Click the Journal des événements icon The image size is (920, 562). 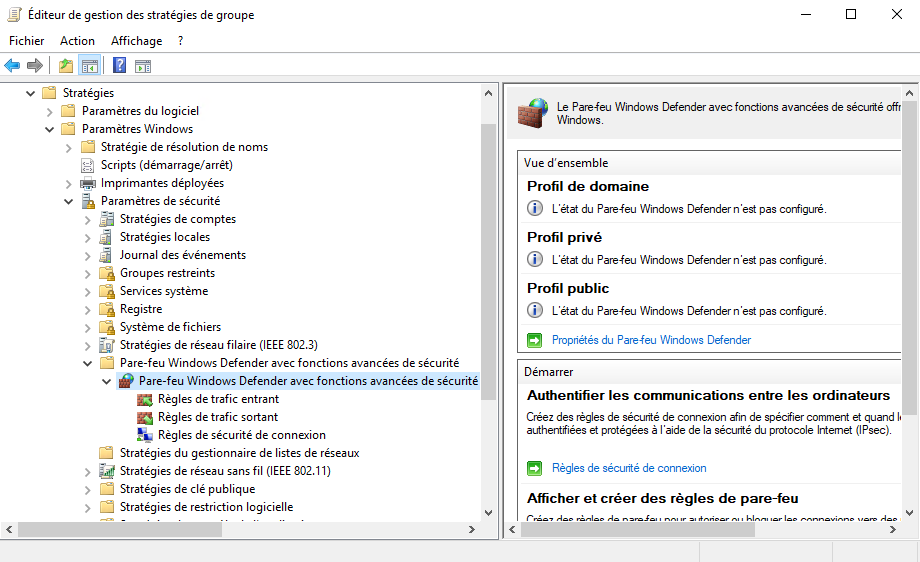pos(106,255)
